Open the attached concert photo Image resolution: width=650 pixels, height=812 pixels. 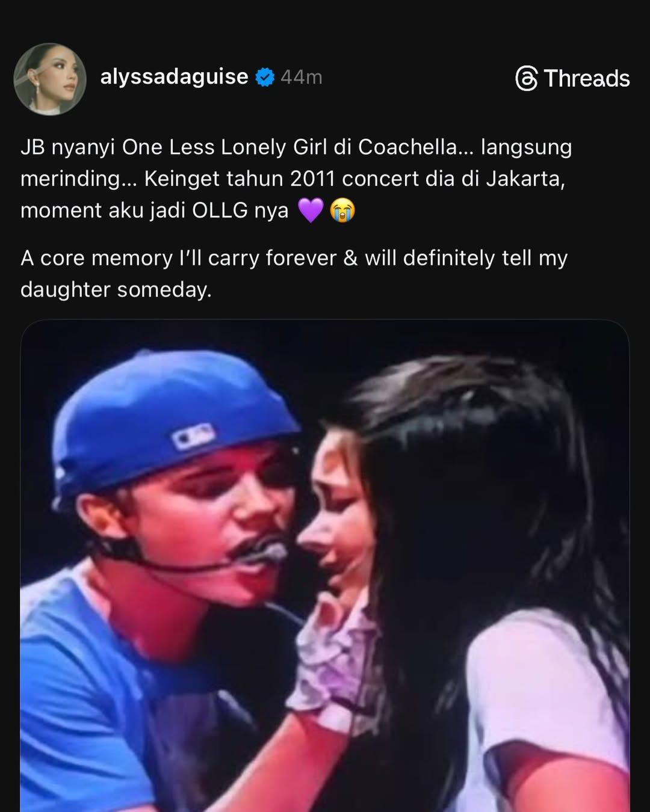coord(325,565)
